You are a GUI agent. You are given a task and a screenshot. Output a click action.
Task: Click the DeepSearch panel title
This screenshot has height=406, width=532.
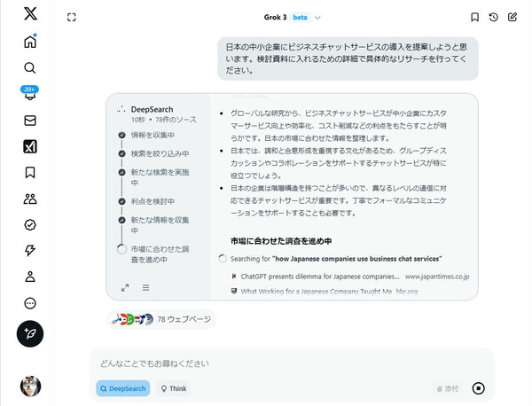tap(152, 109)
